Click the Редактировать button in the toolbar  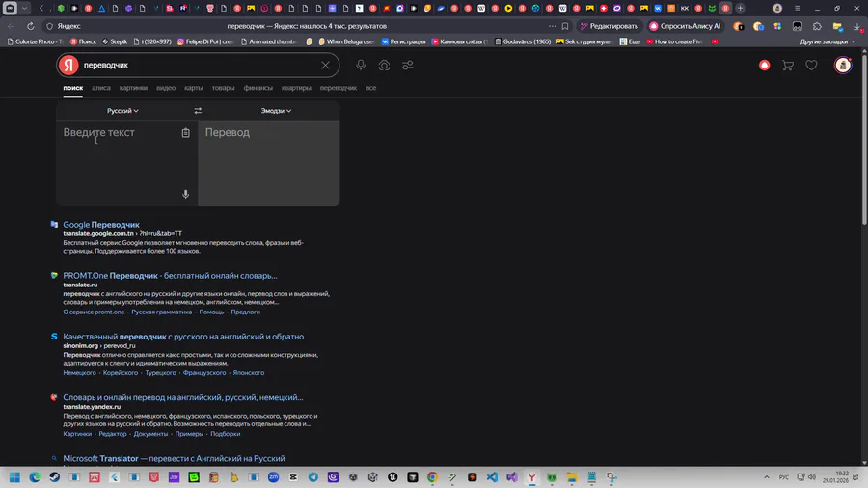[x=609, y=26]
